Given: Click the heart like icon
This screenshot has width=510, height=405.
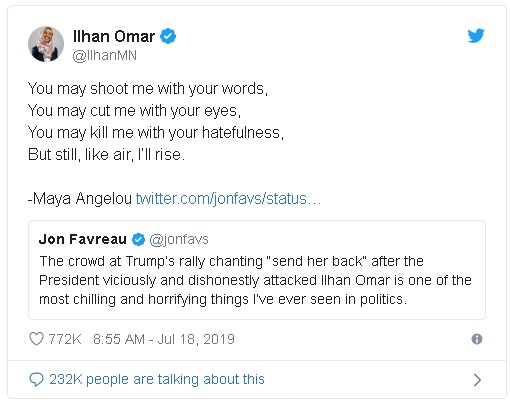Looking at the screenshot, I should point(36,339).
